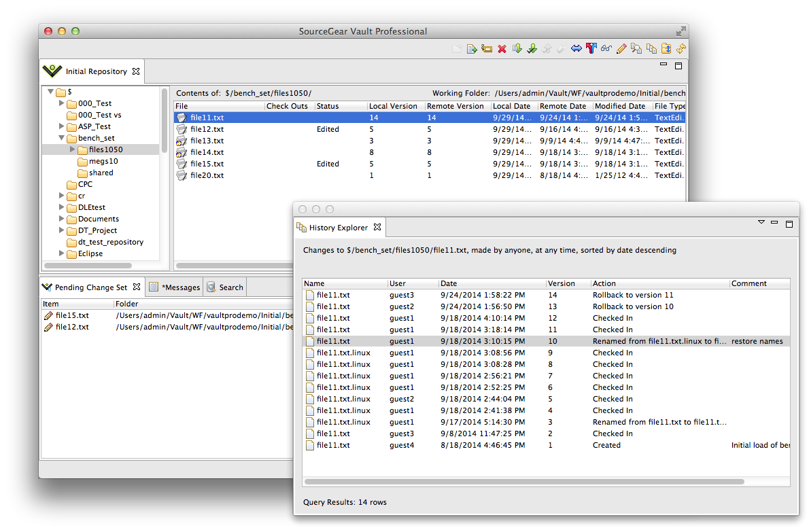Click the Check Out green checkmark arrow icon
The height and width of the screenshot is (532, 809).
coord(532,49)
